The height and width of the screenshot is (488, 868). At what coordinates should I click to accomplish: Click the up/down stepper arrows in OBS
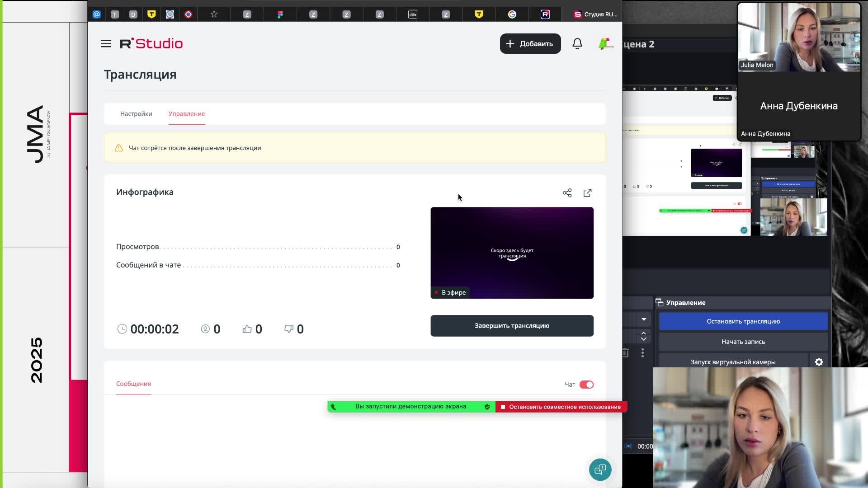pyautogui.click(x=644, y=336)
